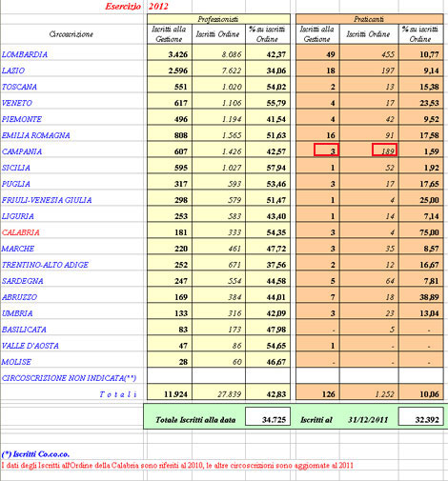This screenshot has width=448, height=481.
Task: Click the ABRUZZO region name
Action: coord(19,297)
